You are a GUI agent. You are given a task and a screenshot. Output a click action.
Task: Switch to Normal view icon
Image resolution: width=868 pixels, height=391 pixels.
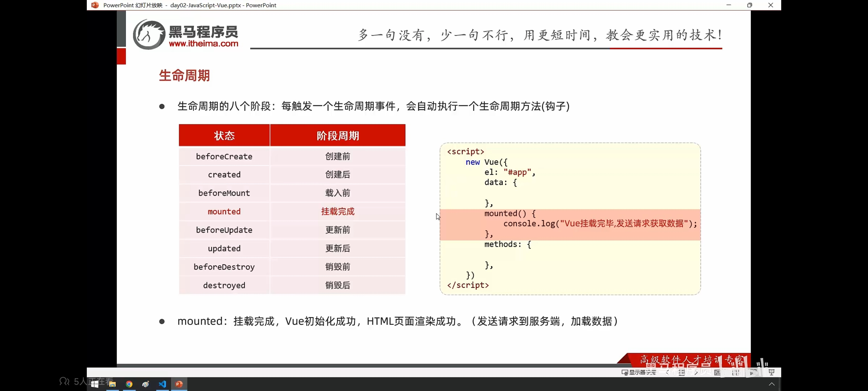click(717, 372)
